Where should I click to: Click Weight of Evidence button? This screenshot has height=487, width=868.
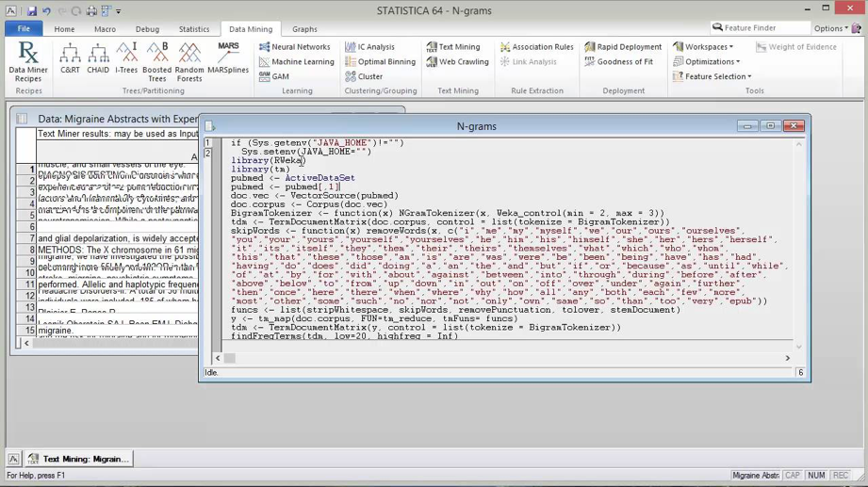click(796, 47)
